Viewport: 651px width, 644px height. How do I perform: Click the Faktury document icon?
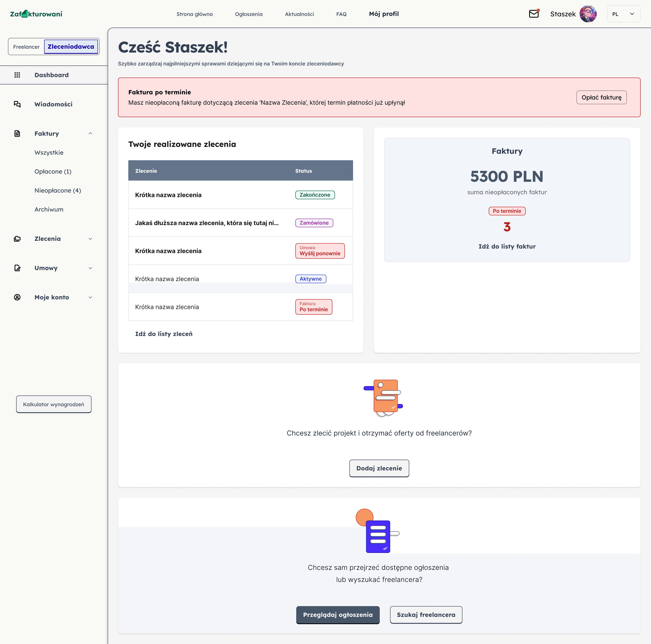(x=17, y=134)
